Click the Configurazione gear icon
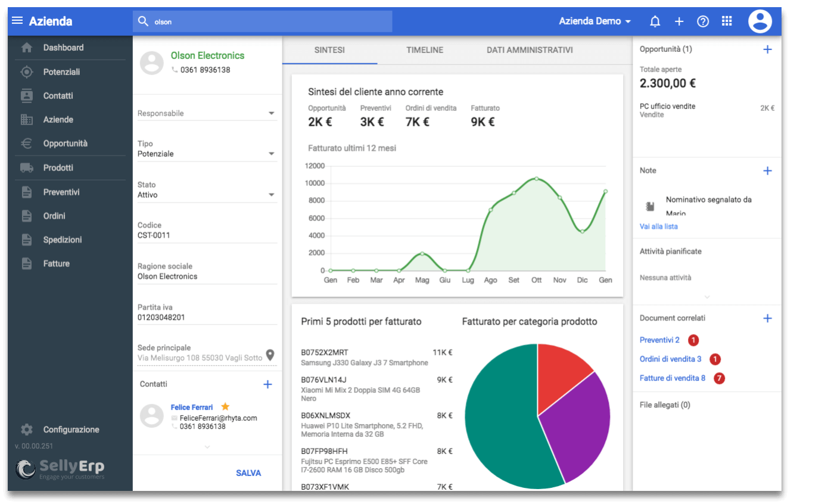 point(27,430)
